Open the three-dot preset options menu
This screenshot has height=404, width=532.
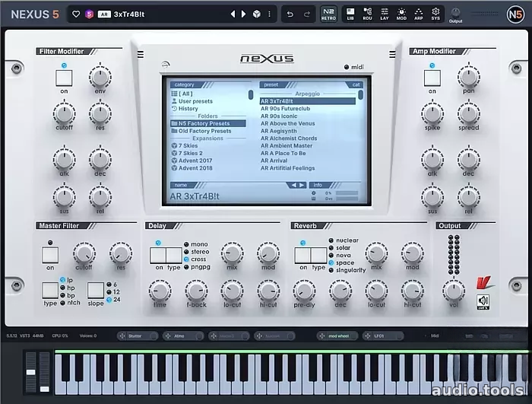(x=269, y=14)
